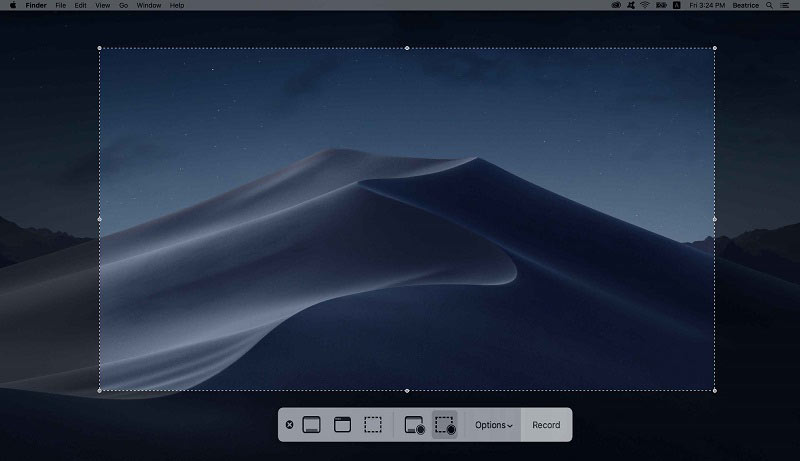Click the top-middle selection edge handle

pos(407,48)
